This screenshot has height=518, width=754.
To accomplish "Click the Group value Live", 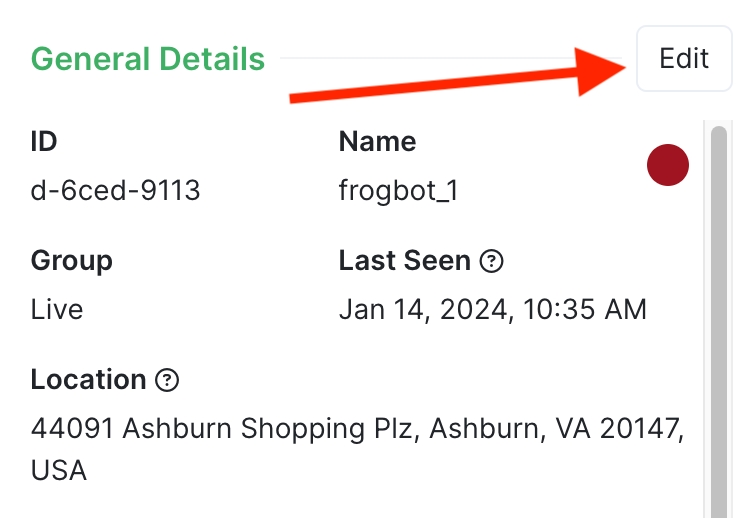I will (x=57, y=310).
